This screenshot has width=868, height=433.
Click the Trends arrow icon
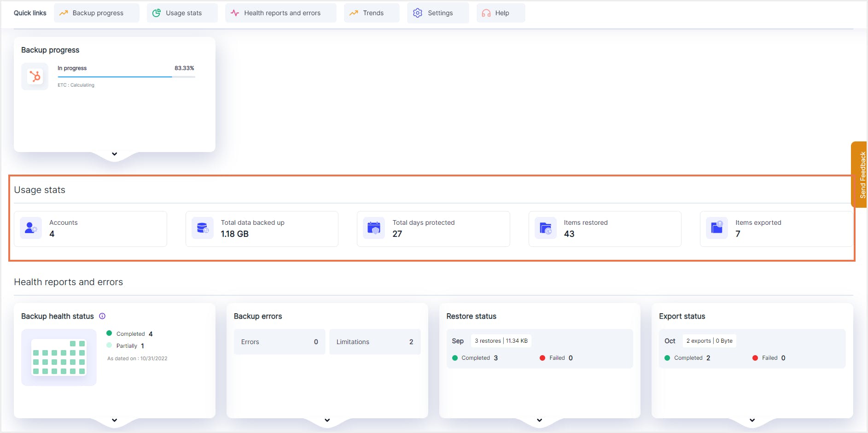353,13
